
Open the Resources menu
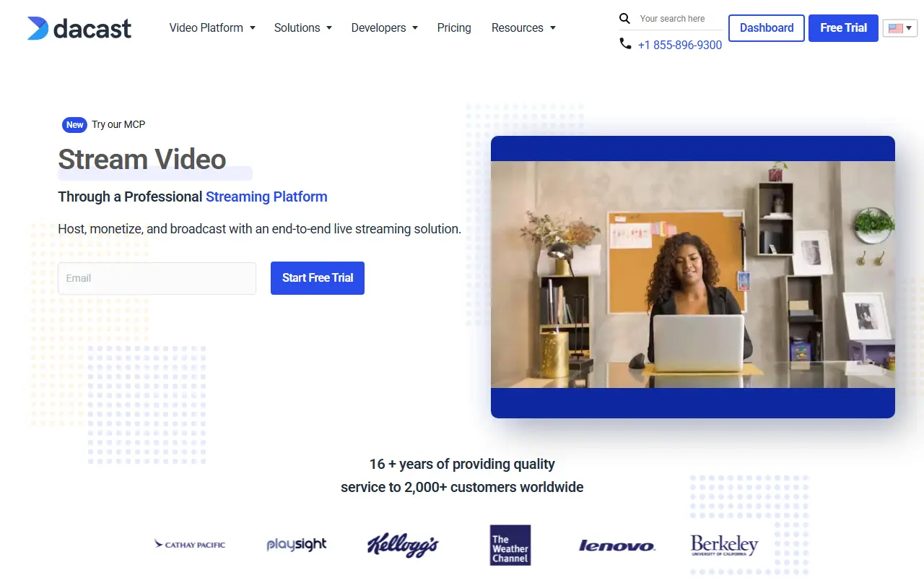518,28
